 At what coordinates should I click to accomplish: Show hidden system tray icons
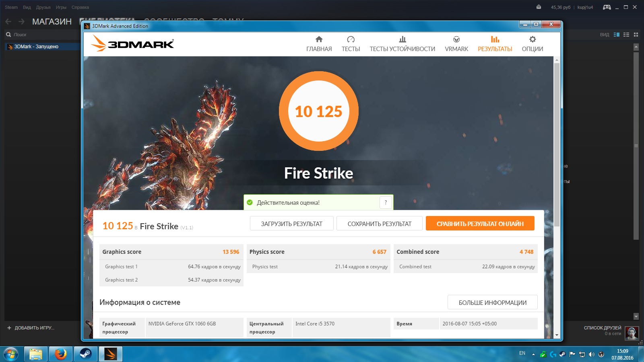pos(533,354)
